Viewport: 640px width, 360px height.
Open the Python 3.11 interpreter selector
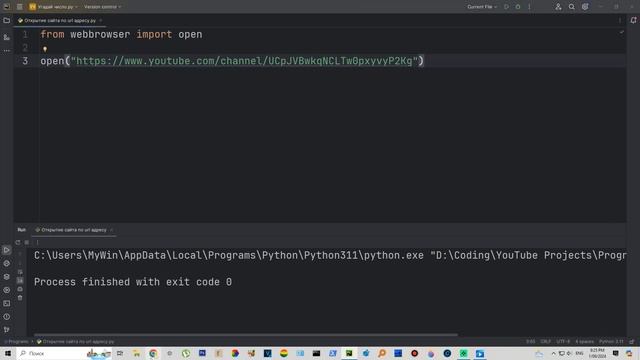pyautogui.click(x=611, y=342)
